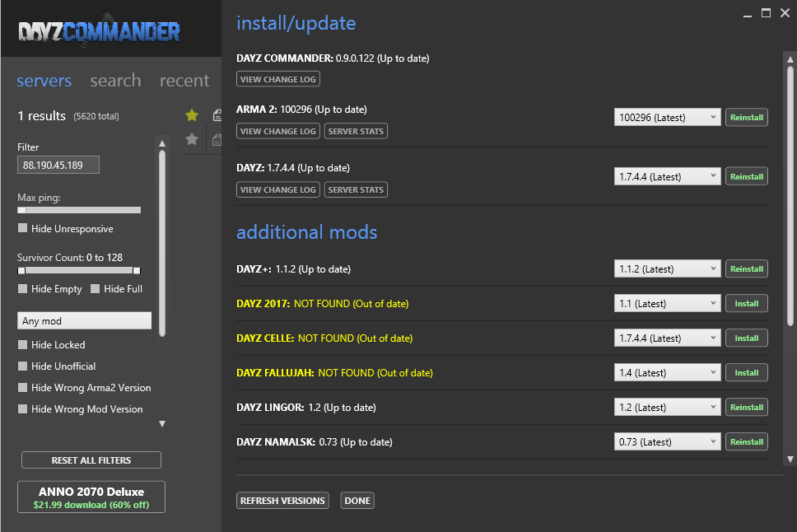
Task: Click the filter panel scrollbar thumb
Action: [162, 243]
